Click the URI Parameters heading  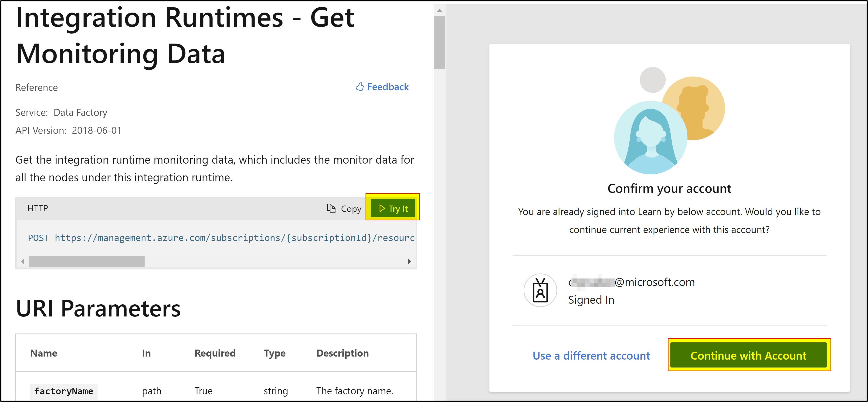pos(98,308)
